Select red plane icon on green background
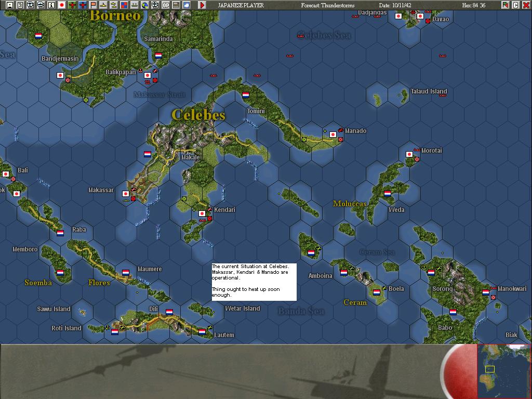 coord(72,5)
